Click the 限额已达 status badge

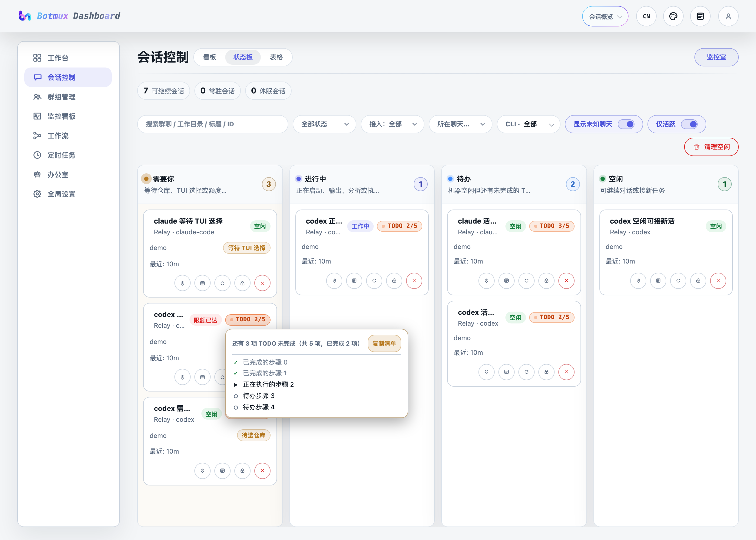pos(205,320)
